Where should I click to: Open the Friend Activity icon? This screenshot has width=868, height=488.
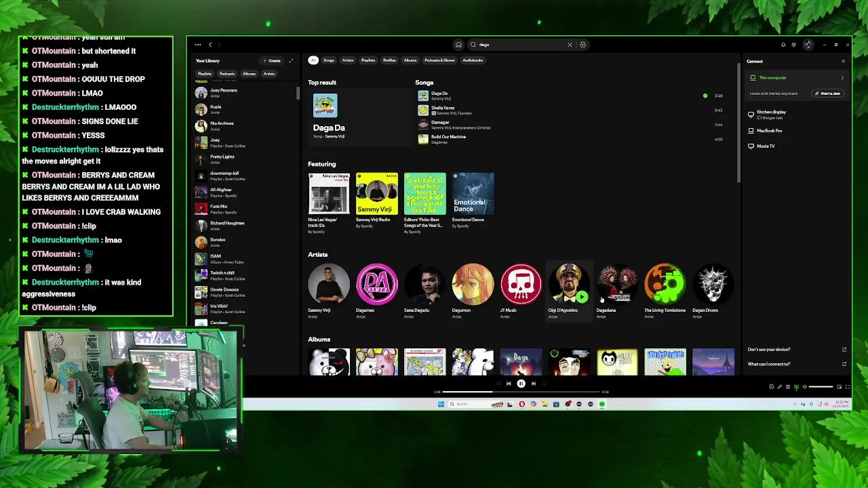794,45
